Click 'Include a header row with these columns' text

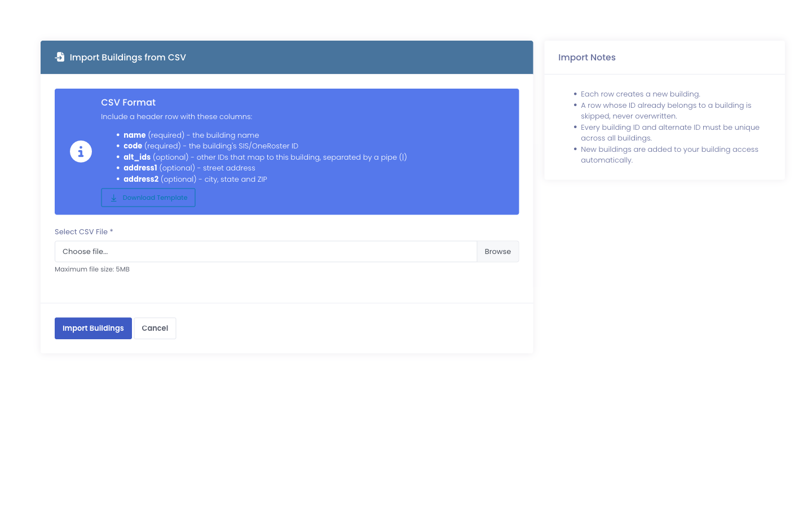coord(176,117)
